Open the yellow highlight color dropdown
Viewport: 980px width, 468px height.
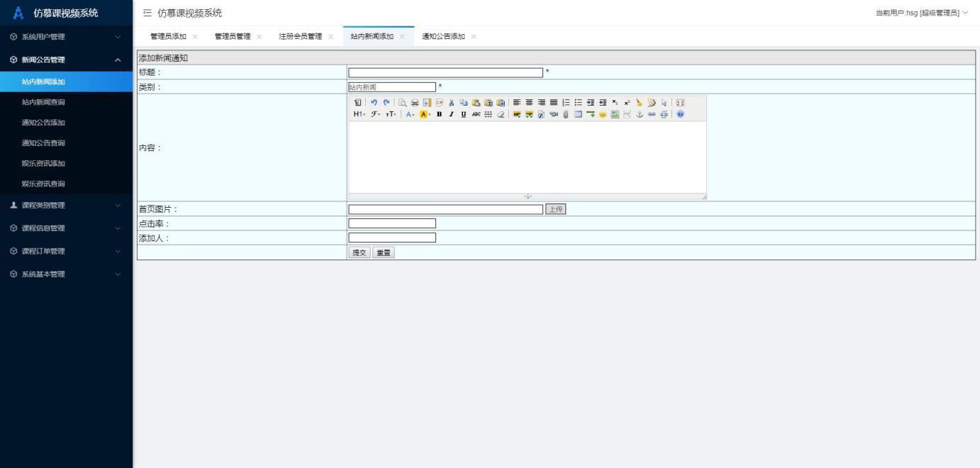click(424, 113)
